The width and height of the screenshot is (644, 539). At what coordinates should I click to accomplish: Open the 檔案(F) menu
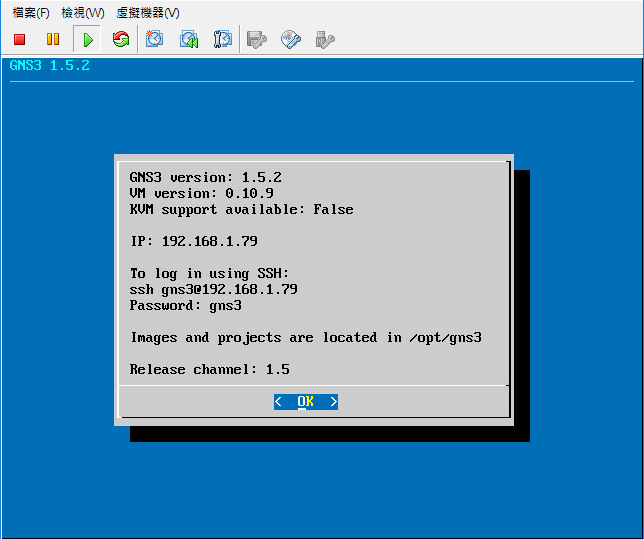[x=31, y=13]
